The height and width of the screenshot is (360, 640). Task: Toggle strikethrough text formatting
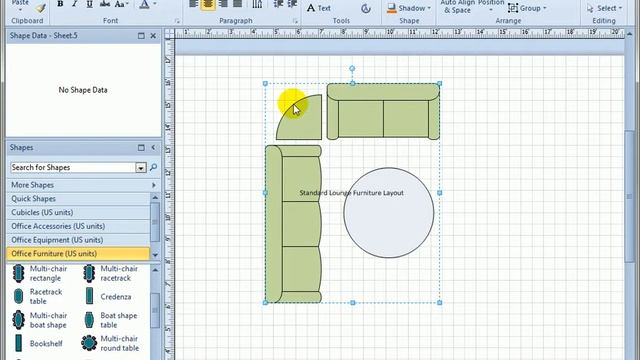point(104,4)
